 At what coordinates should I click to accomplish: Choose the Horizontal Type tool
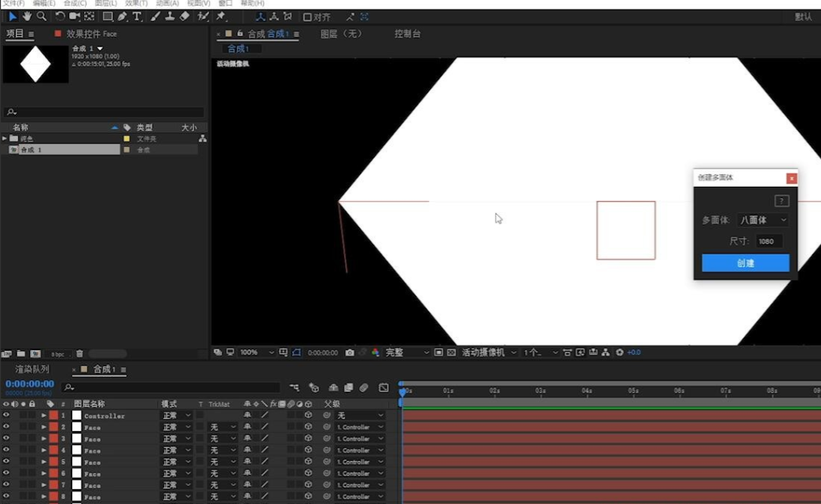(137, 16)
